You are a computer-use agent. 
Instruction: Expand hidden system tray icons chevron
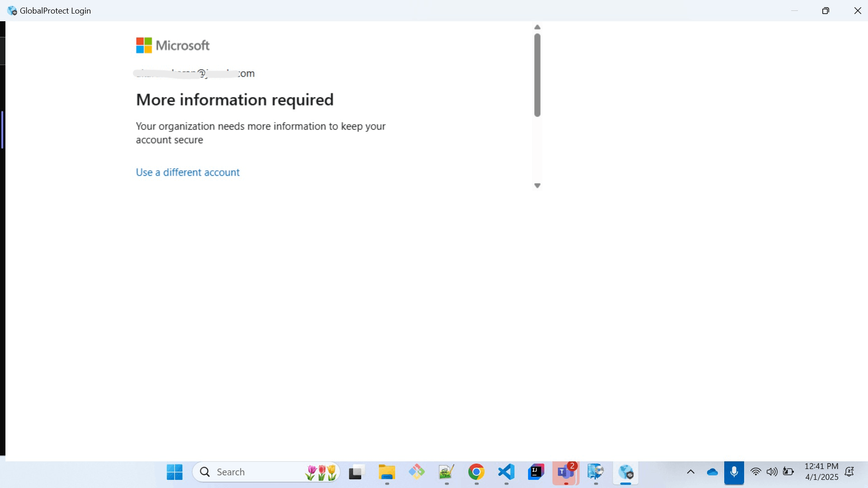(x=691, y=472)
